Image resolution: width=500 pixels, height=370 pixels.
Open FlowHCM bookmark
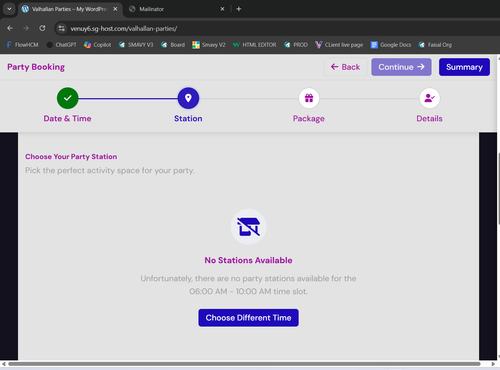23,45
